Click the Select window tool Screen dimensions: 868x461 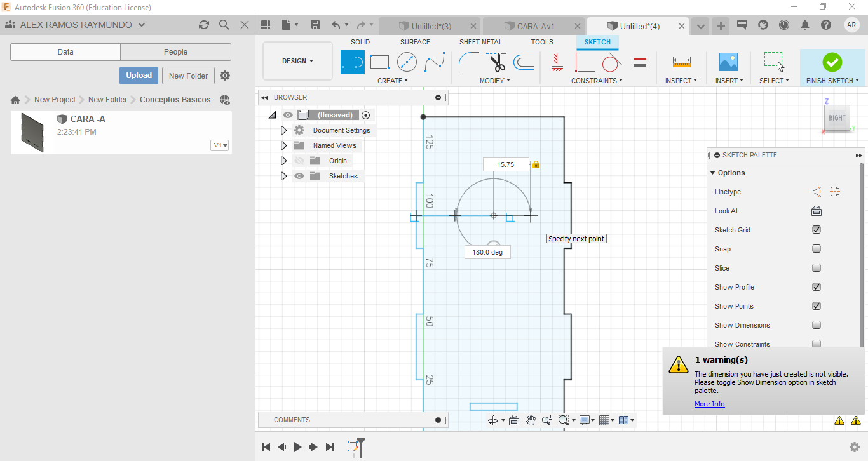click(774, 62)
